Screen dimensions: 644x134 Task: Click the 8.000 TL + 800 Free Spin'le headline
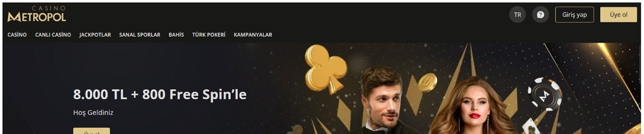(160, 94)
